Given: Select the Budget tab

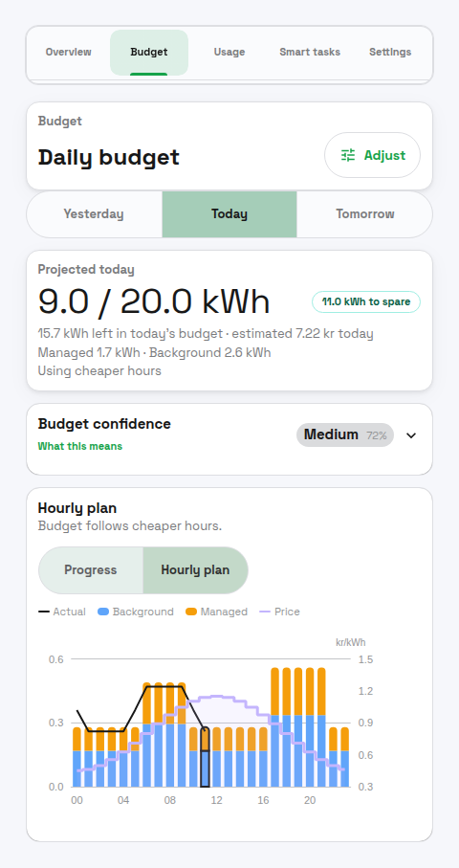Looking at the screenshot, I should coord(149,52).
